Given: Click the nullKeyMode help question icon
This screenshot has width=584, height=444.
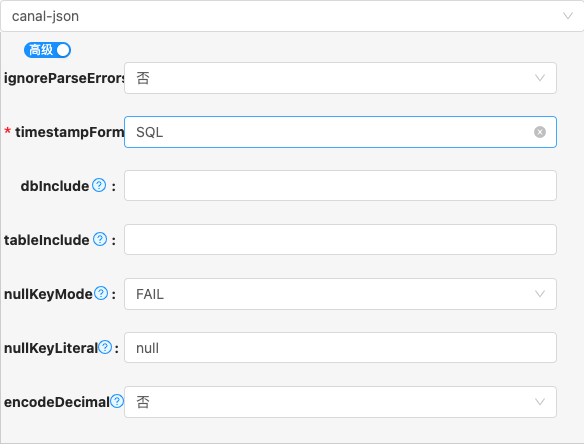Looking at the screenshot, I should pos(101,293).
